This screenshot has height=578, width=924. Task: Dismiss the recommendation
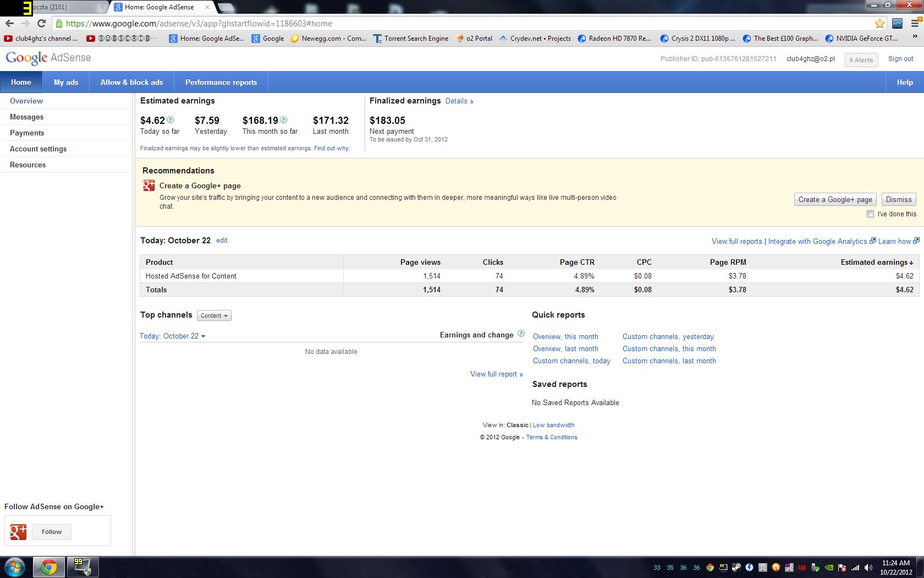pos(899,199)
